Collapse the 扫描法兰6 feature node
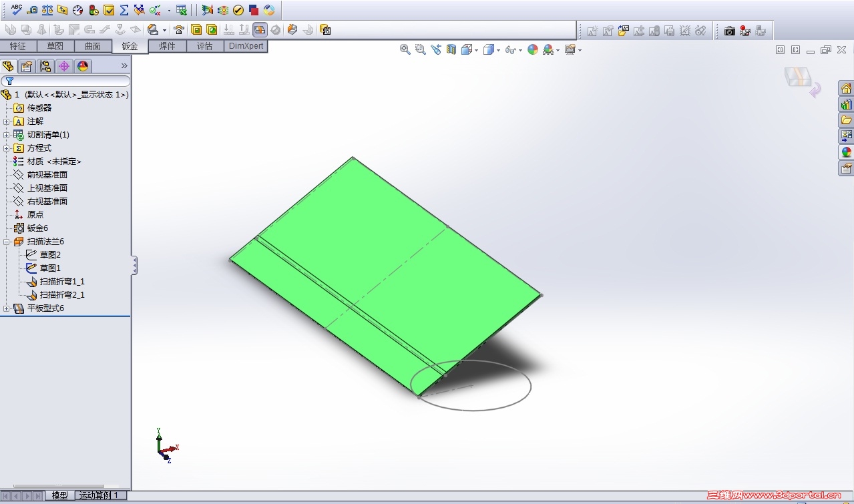 tap(6, 242)
